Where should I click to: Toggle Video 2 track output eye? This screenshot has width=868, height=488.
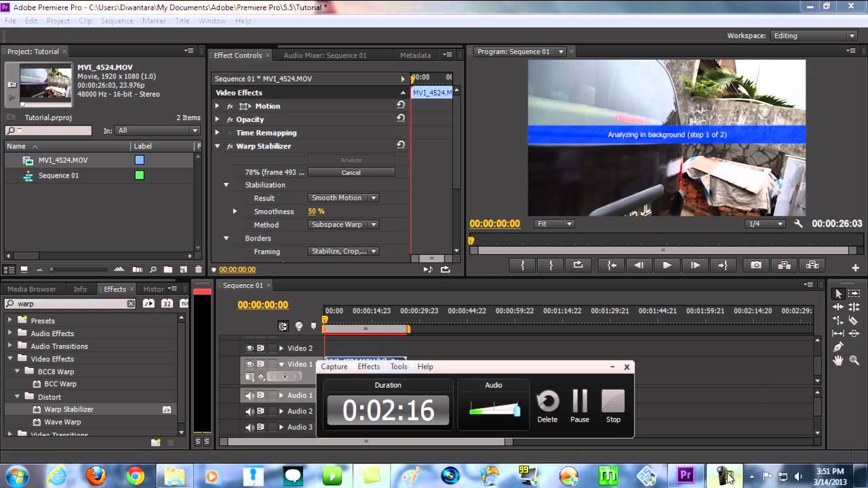[250, 348]
